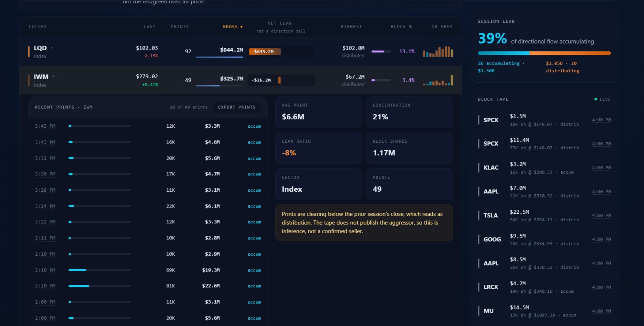
Task: Click the 39% session lean figure
Action: pyautogui.click(x=493, y=39)
